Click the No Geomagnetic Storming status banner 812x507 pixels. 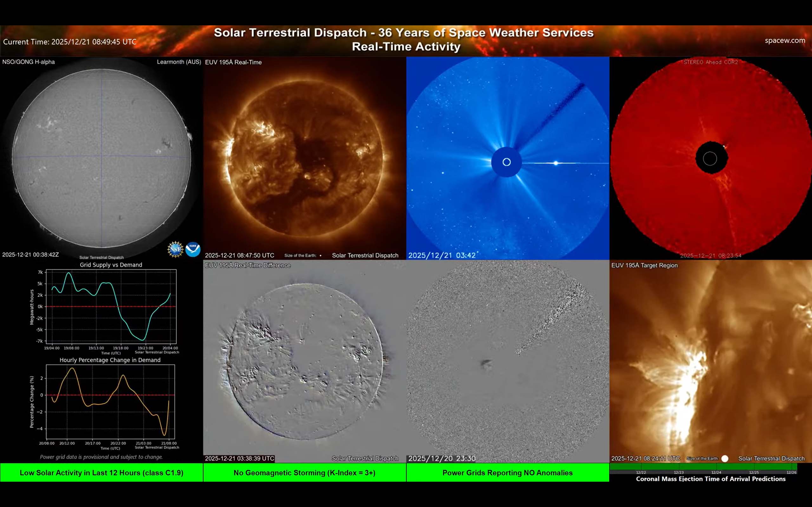coord(304,472)
